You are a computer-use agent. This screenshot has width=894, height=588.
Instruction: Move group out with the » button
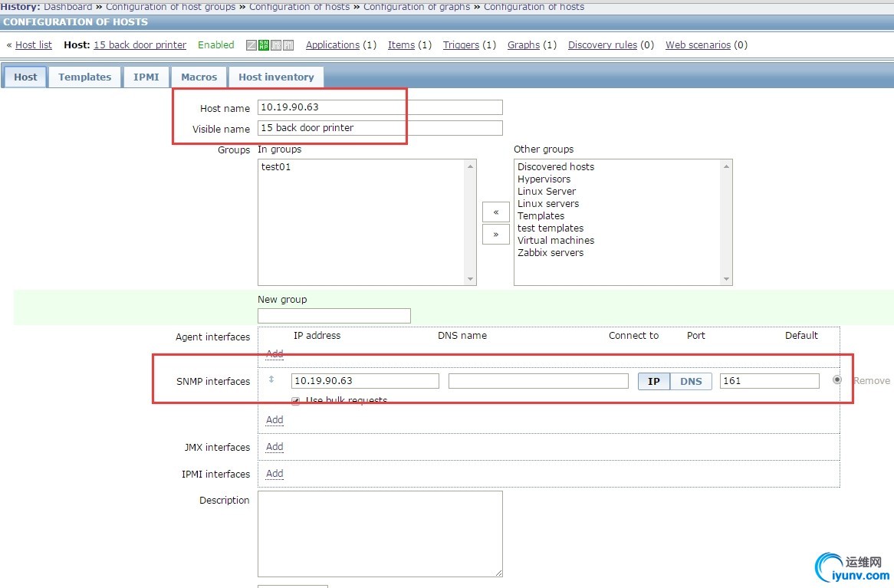[x=496, y=235]
